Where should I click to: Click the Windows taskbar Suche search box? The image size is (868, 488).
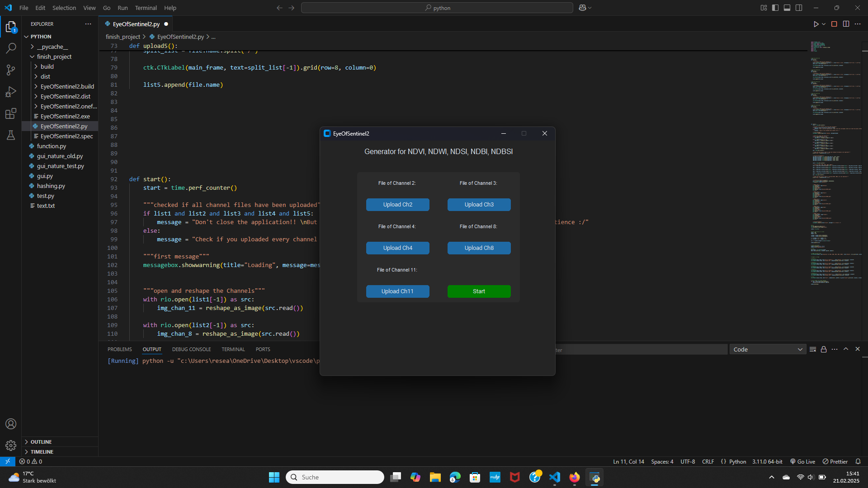point(335,477)
